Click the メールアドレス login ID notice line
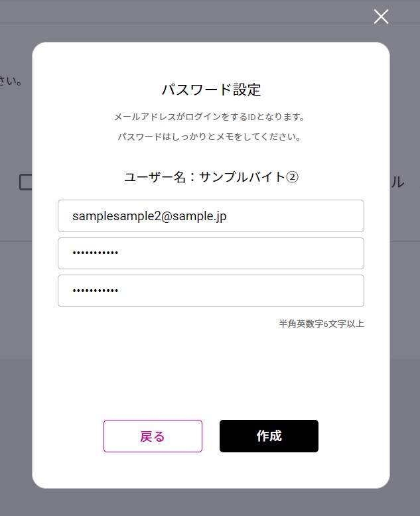Screen dimensions: 420x516 [209, 117]
